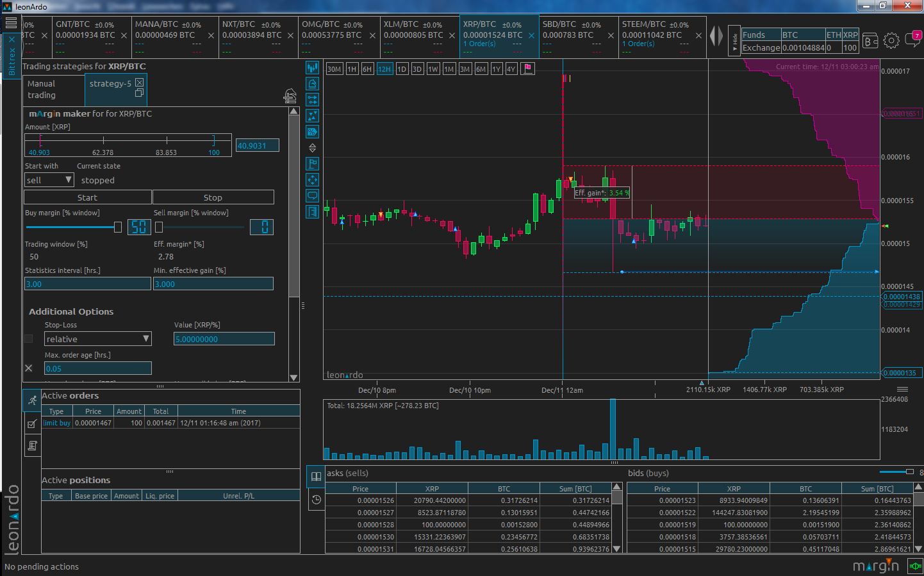
Task: Select the 12H timeframe
Action: pyautogui.click(x=384, y=69)
